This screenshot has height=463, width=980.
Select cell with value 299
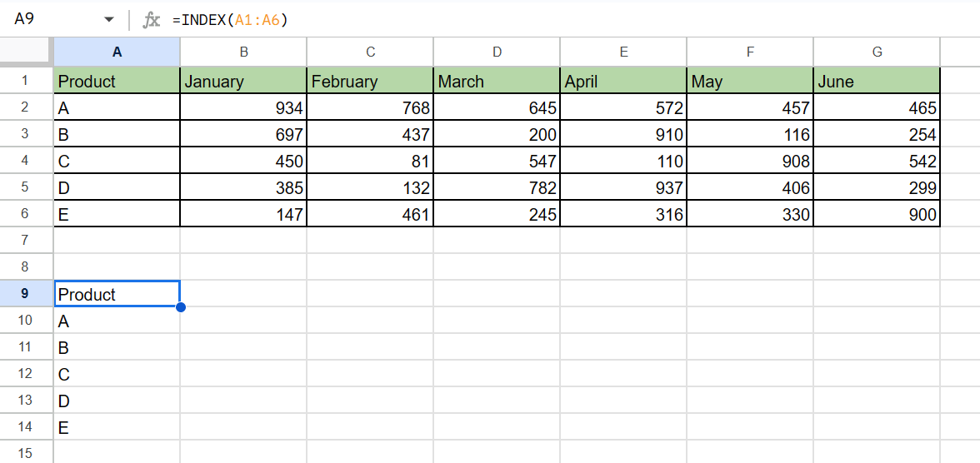(877, 187)
